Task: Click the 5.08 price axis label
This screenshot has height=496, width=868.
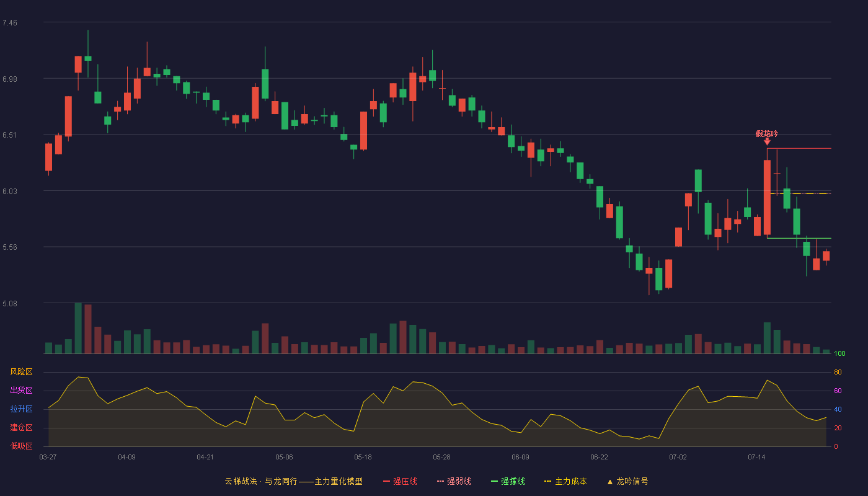Action: click(10, 304)
